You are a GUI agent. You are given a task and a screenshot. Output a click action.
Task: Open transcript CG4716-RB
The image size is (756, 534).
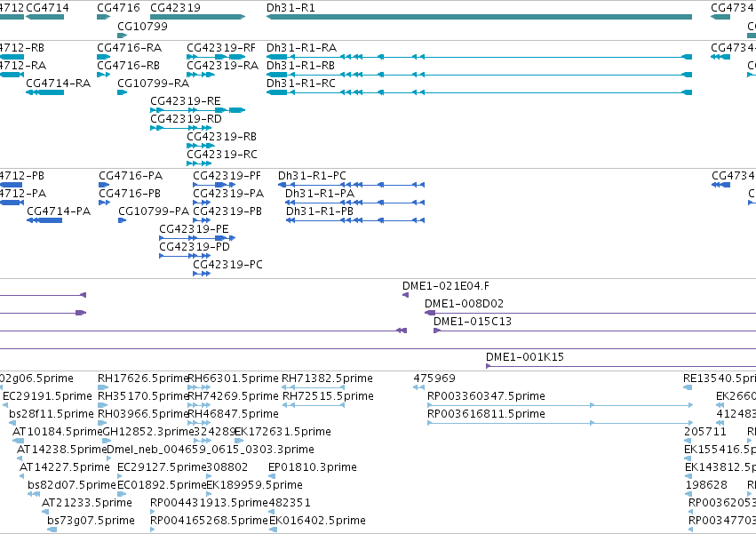click(x=128, y=66)
